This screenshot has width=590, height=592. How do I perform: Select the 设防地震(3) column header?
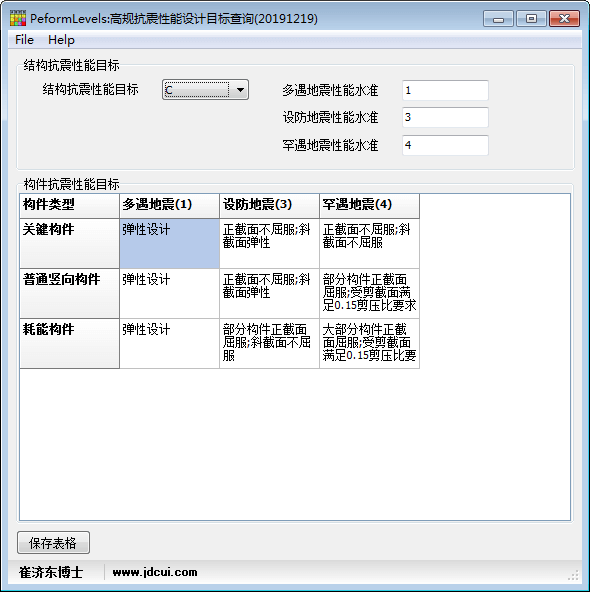pos(270,206)
